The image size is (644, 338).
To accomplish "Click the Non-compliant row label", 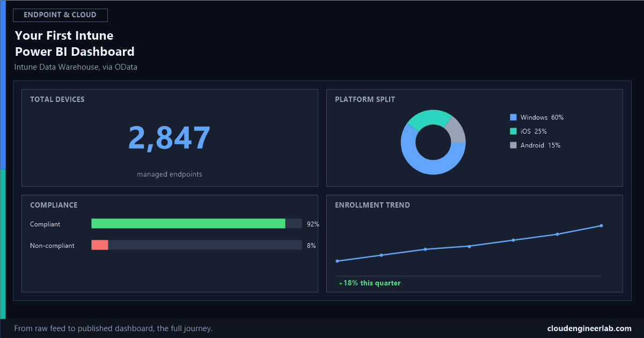I will click(x=52, y=246).
